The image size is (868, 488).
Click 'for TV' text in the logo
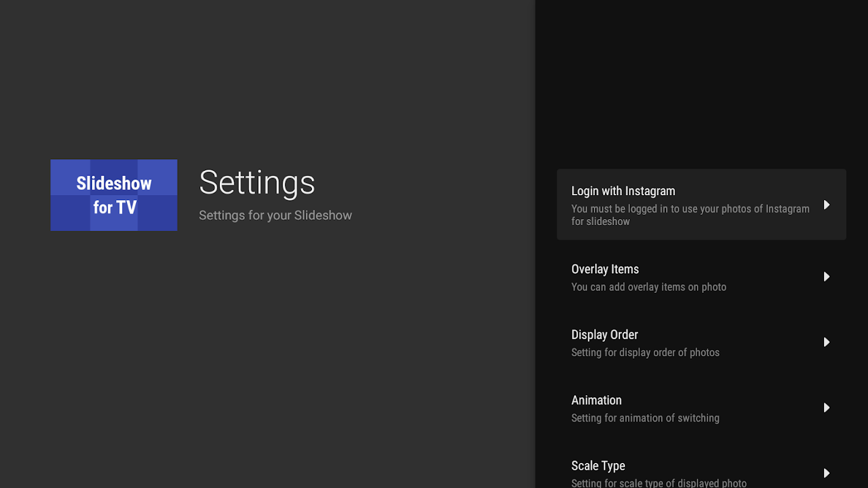click(115, 207)
